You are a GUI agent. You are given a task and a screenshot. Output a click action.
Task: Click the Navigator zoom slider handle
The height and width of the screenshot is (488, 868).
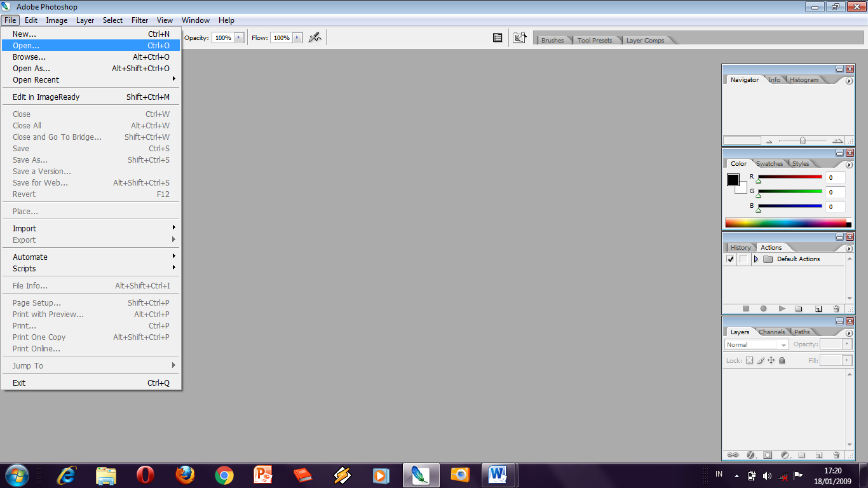click(x=803, y=140)
